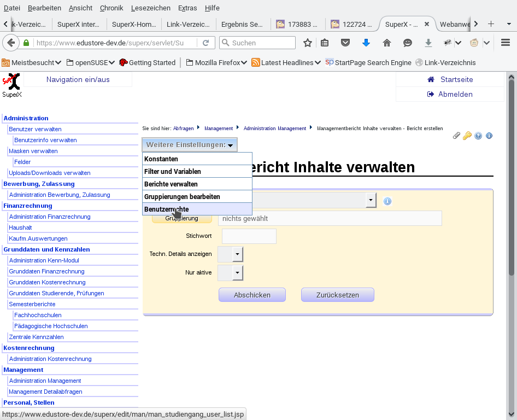
Task: Open the Techn. Details anzeigen dropdown
Action: tap(237, 254)
